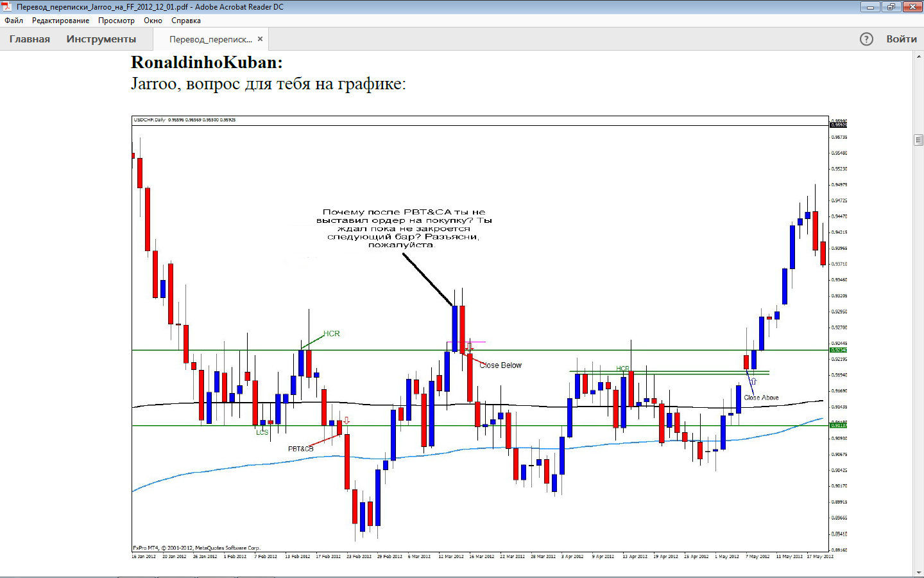Image resolution: width=924 pixels, height=578 pixels.
Task: Click the "PBT&CB" chart label
Action: (x=300, y=449)
